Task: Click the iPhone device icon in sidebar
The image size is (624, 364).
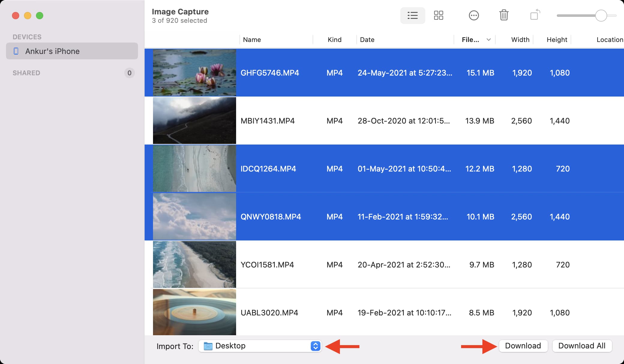Action: (16, 51)
